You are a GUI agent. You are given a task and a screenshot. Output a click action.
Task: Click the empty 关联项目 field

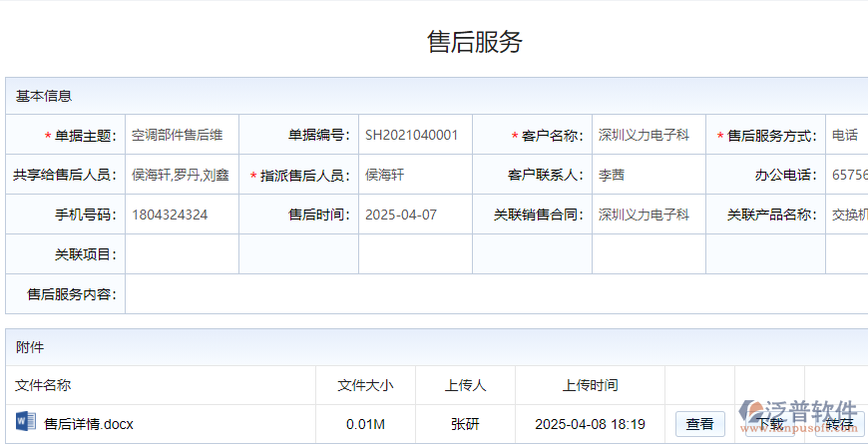[x=181, y=254]
